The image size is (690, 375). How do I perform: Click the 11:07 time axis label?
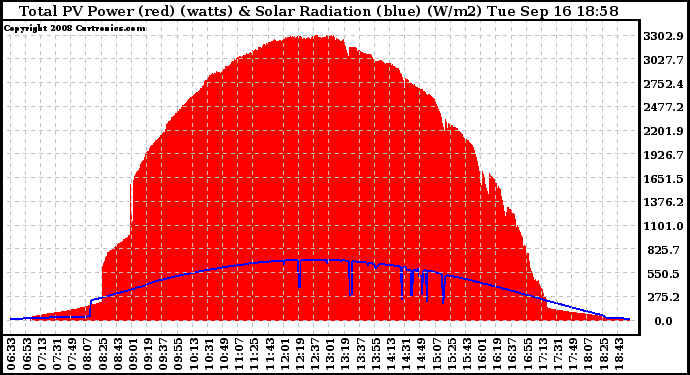[x=239, y=353]
